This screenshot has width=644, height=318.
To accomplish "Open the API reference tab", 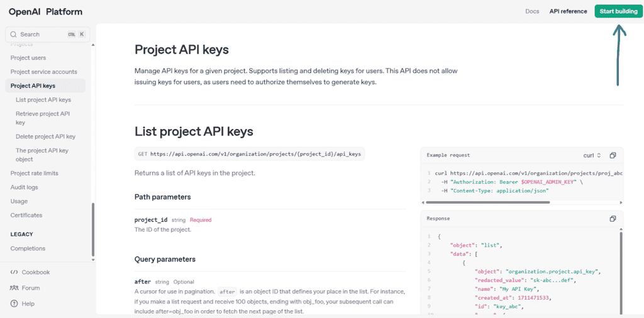I will click(x=568, y=11).
